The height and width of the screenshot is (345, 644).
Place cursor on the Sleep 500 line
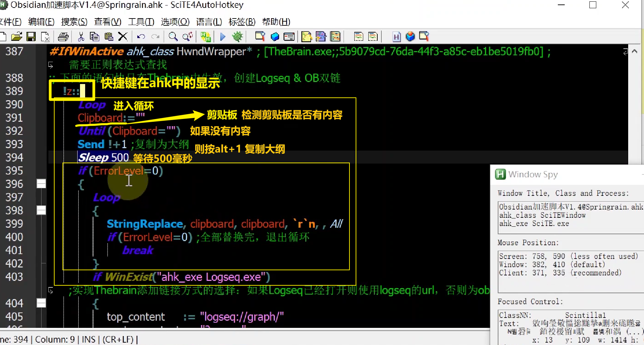pos(103,157)
